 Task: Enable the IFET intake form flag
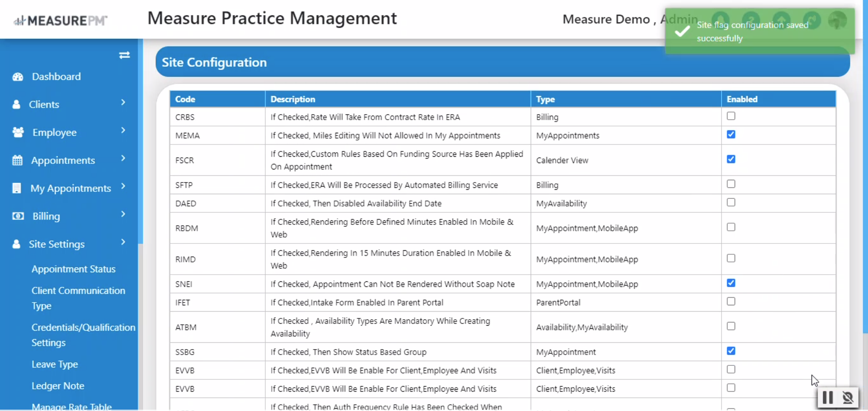coord(731,302)
